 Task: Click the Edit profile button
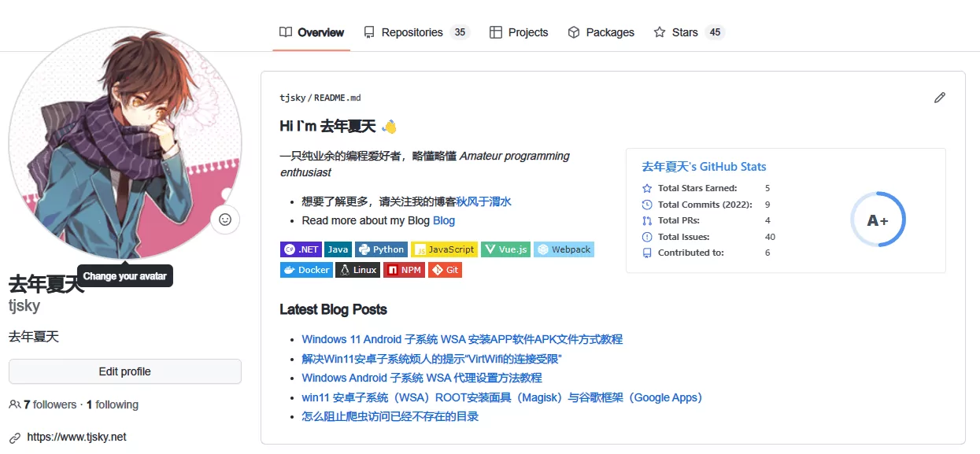125,371
